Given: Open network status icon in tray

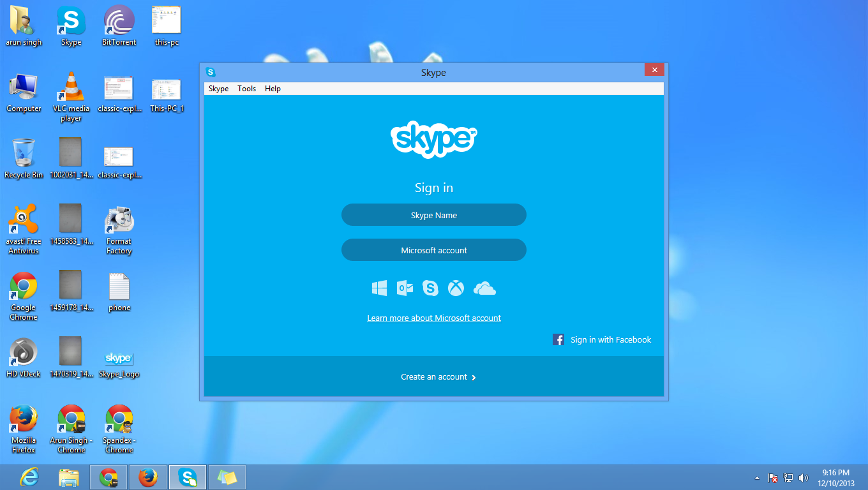Looking at the screenshot, I should tap(788, 478).
